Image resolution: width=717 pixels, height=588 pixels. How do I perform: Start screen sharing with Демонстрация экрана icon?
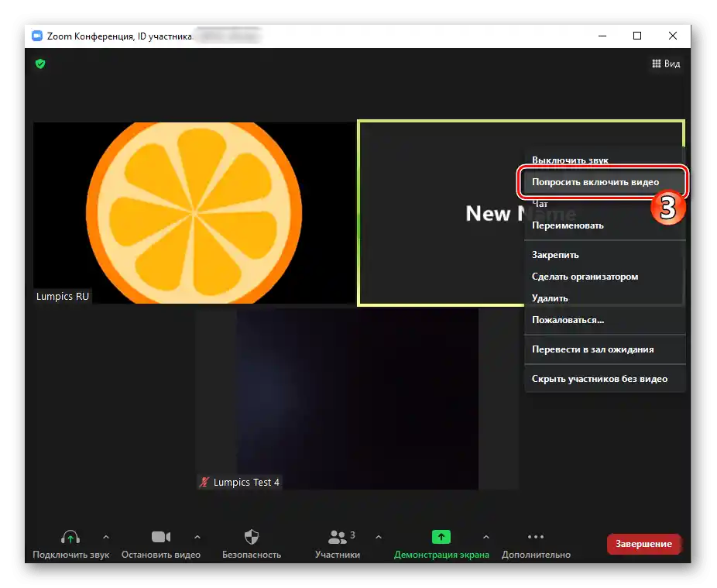[x=440, y=536]
